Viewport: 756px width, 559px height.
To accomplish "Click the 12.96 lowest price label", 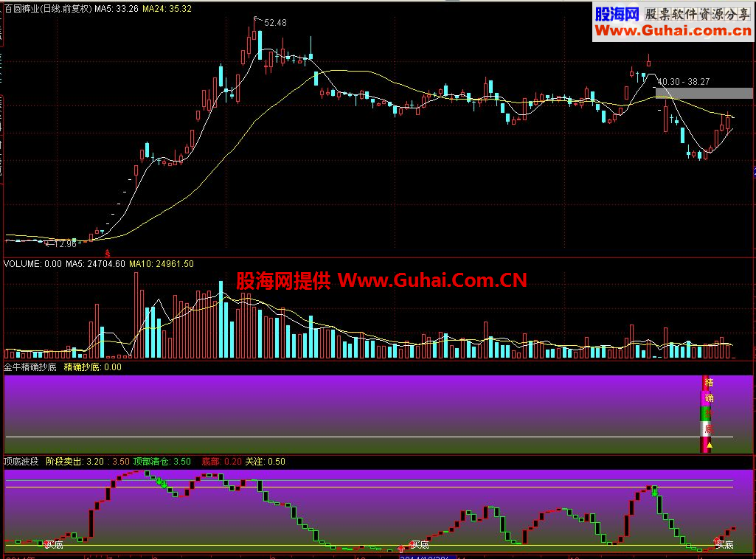I will click(65, 244).
